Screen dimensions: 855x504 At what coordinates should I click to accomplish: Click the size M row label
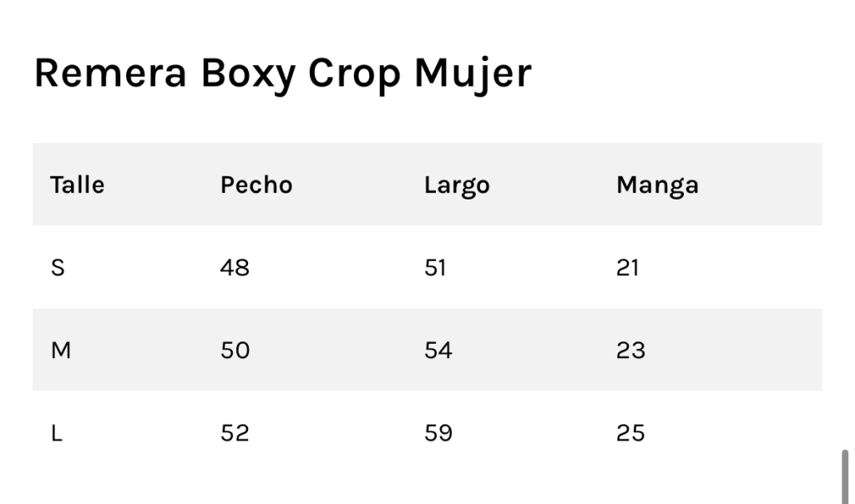point(60,350)
